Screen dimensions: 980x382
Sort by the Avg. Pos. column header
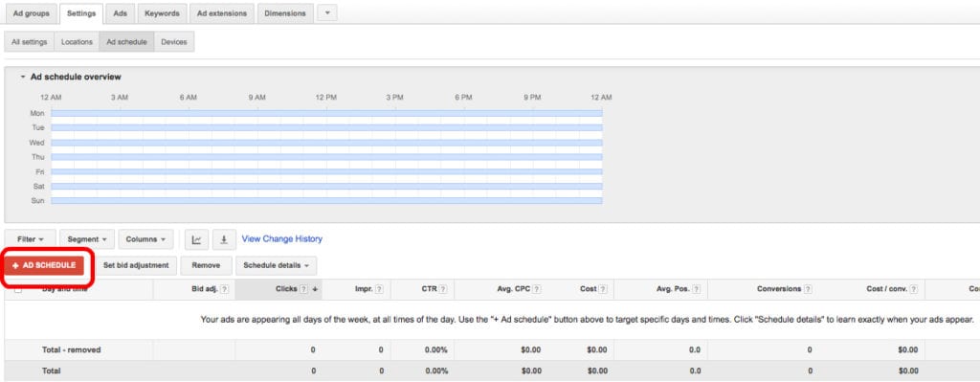(x=674, y=289)
